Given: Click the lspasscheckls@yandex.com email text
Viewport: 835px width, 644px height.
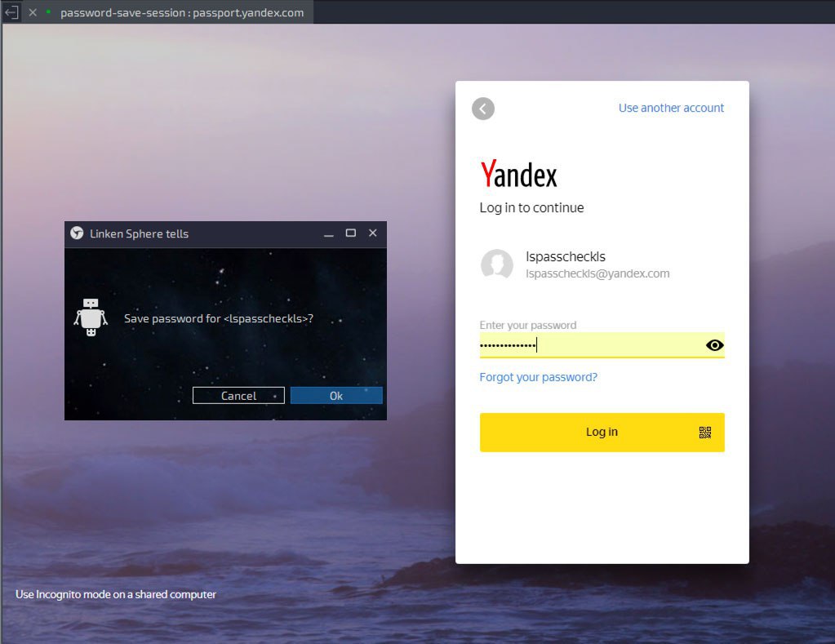Looking at the screenshot, I should 597,273.
